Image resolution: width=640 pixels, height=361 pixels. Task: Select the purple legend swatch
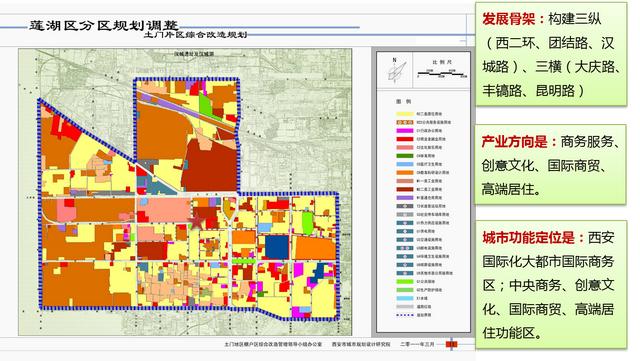[x=404, y=198]
